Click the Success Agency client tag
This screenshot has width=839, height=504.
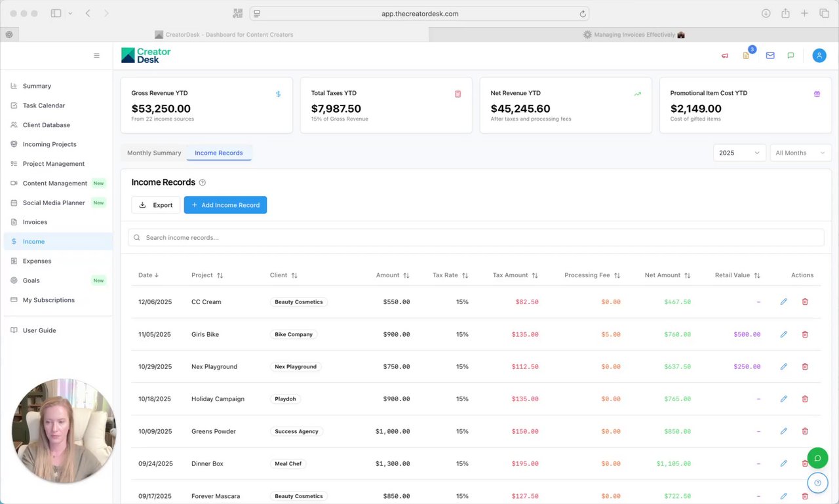click(297, 431)
